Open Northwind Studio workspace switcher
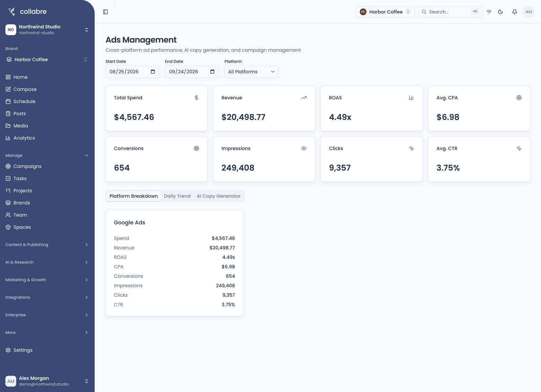 pos(47,30)
